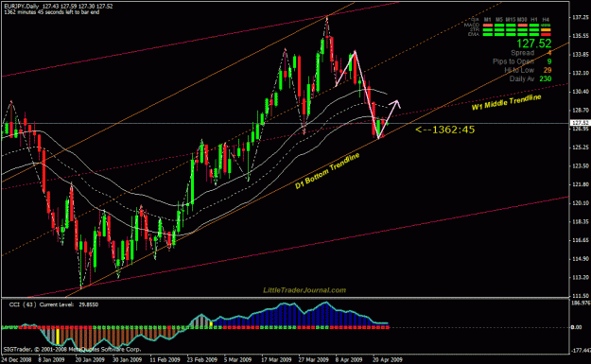Click the '30 Jan 2009' date label
591x364 pixels.
click(128, 360)
